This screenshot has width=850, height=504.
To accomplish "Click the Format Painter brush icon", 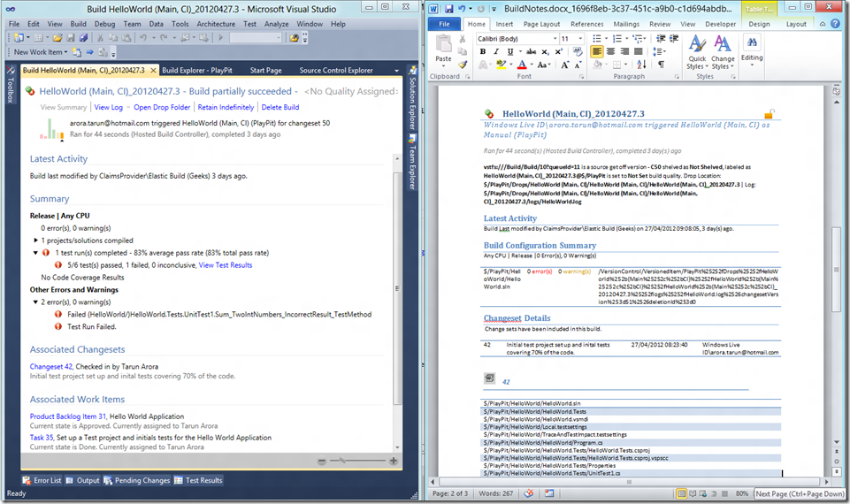I will (x=463, y=65).
